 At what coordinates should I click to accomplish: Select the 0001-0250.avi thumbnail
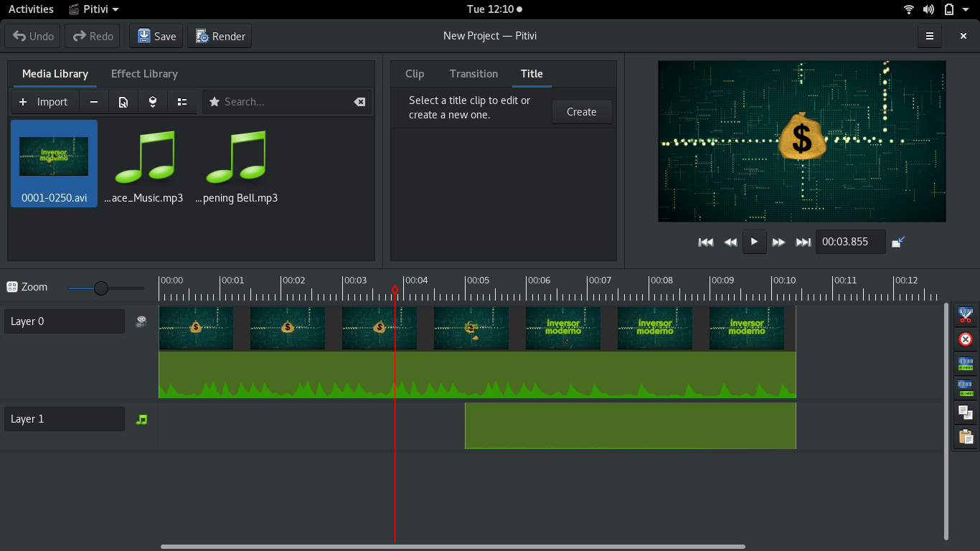(x=54, y=163)
